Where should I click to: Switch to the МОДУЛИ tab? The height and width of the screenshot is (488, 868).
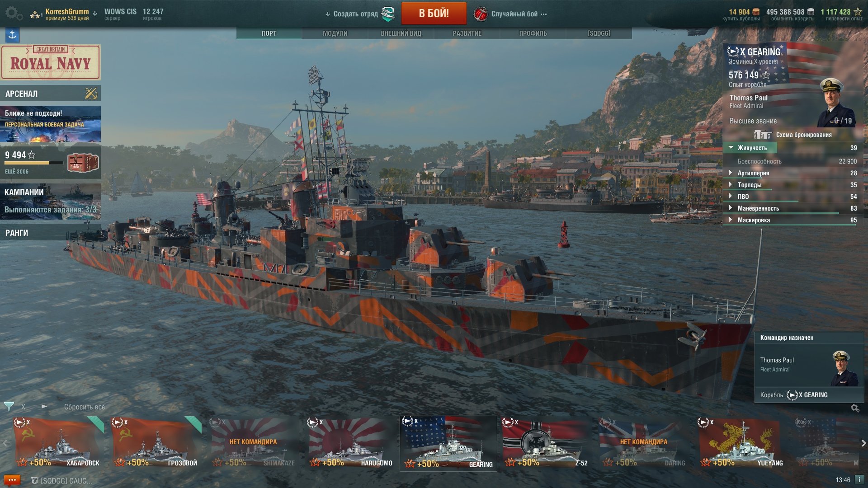tap(335, 33)
